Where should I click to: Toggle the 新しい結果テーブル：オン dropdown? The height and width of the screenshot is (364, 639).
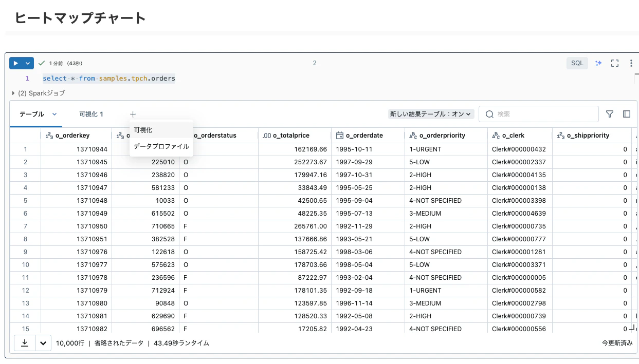431,114
